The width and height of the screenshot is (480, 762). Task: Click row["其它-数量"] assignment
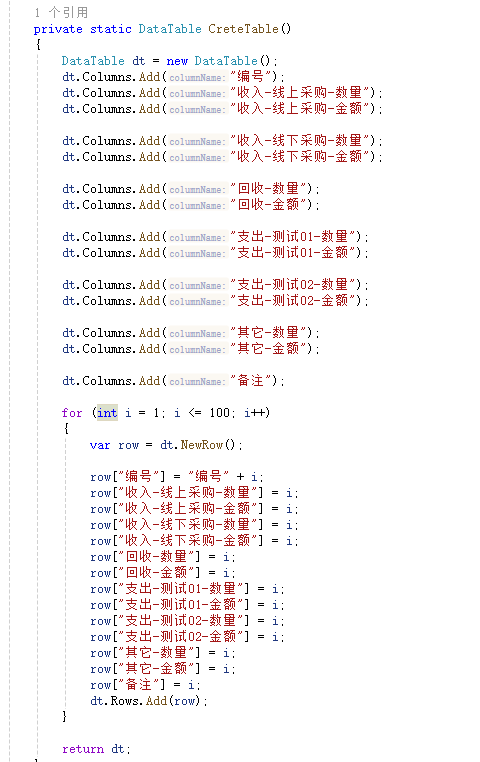[163, 654]
